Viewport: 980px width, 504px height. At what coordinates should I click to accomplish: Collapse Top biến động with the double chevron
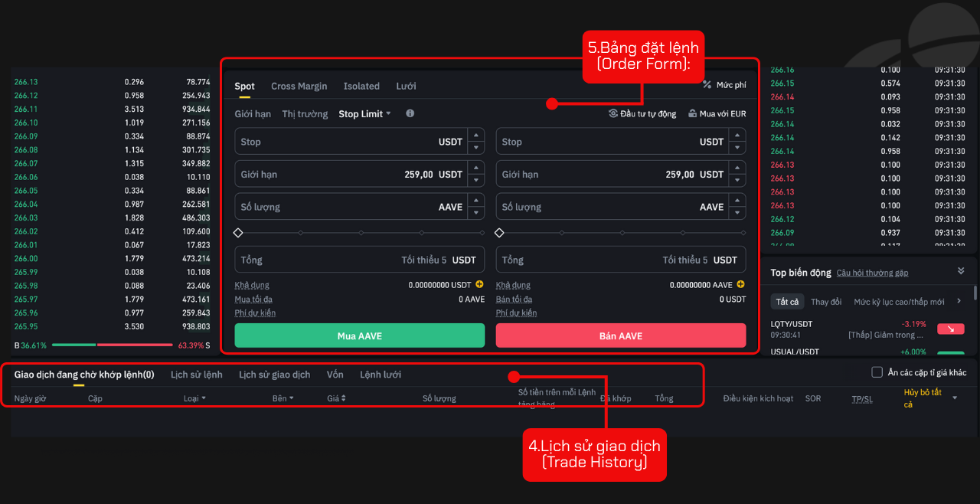[961, 270]
